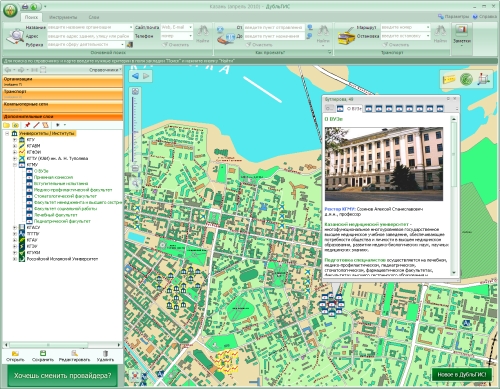This screenshot has width=500, height=389.
Task: Click the Редактировать icon at panel bottom
Action: (x=74, y=356)
